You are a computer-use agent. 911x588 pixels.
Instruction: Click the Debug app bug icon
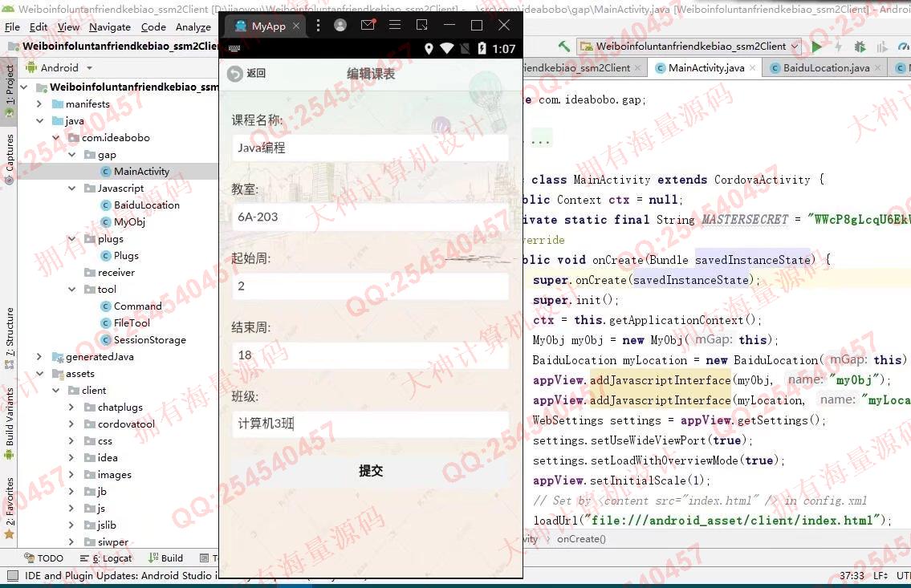pos(860,47)
